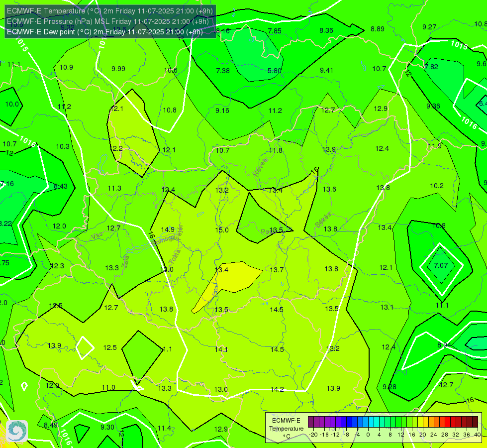Viewport: 487px width, 448px height.
Task: Pick the dark red swatch above the 40 label
Action: (x=475, y=422)
